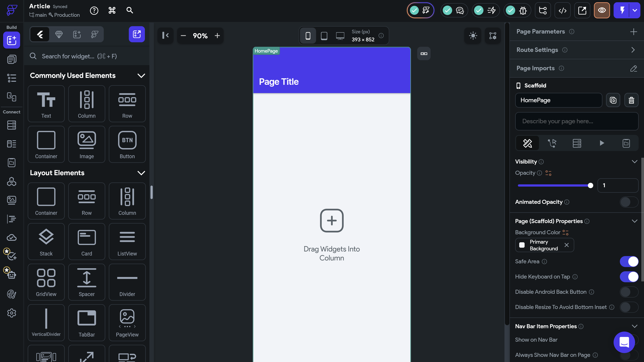Disable Hide Keyboard on Tap switch
Viewport: 644px width, 362px height.
[x=629, y=277]
